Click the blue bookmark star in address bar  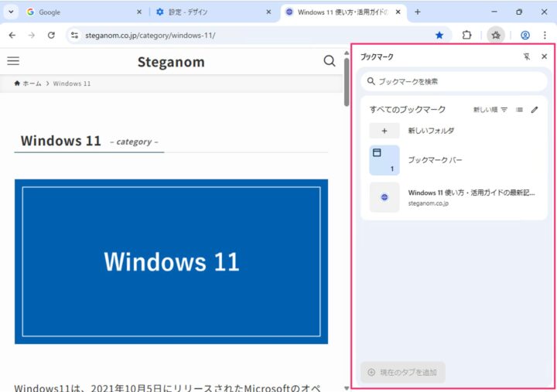pyautogui.click(x=439, y=35)
